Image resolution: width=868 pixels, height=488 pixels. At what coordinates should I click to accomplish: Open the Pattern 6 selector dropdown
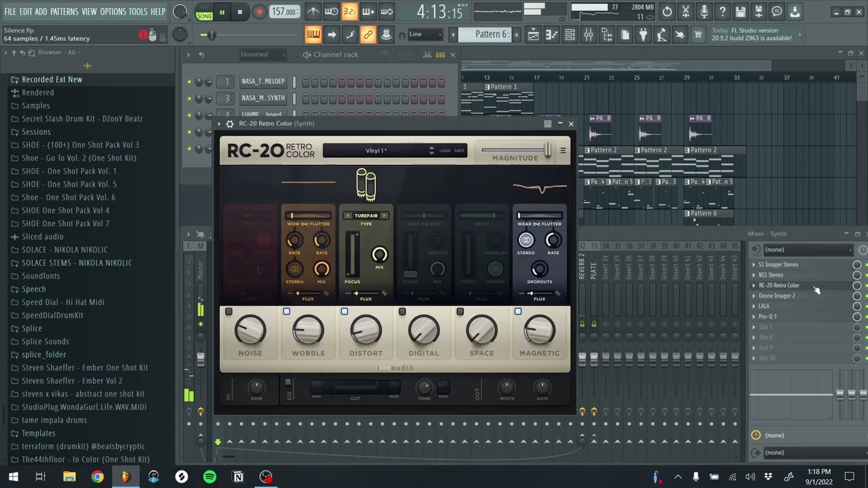[484, 35]
